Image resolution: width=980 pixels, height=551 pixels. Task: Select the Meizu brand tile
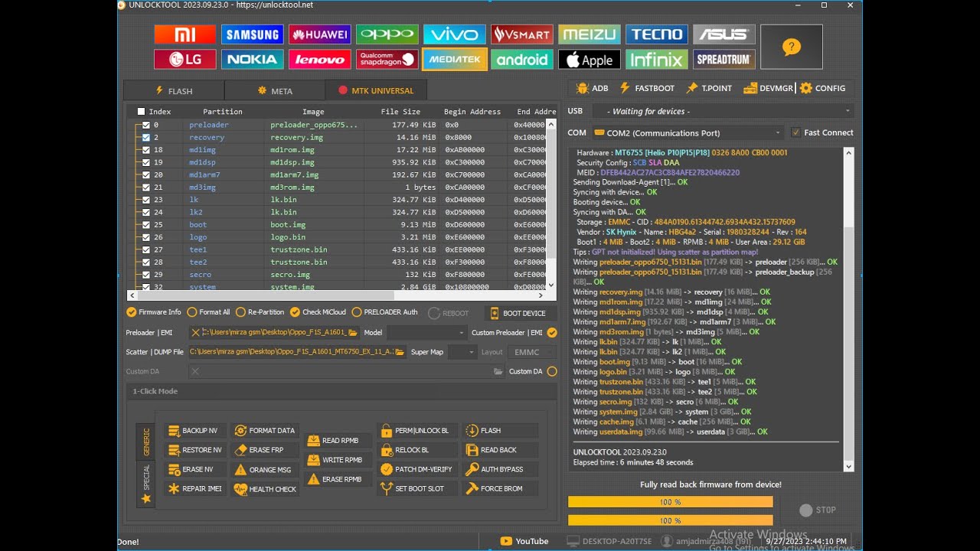tap(589, 34)
